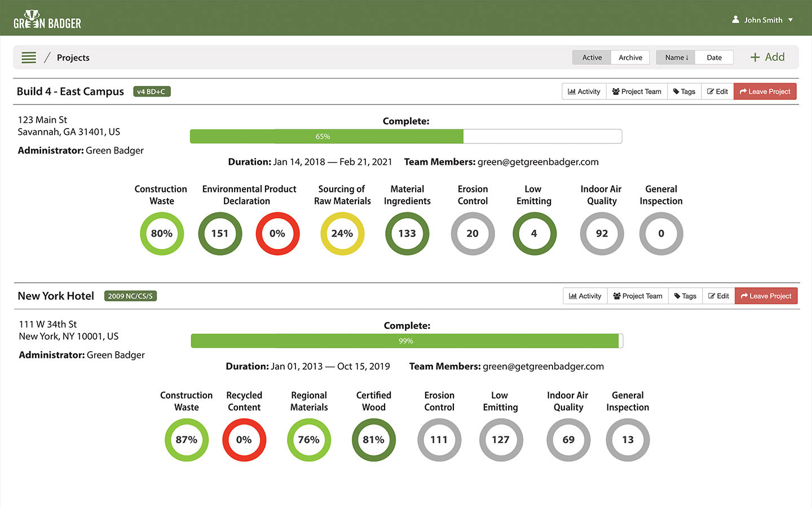Click the 81% Certified Wood circle
The width and height of the screenshot is (812, 508).
[x=374, y=440]
